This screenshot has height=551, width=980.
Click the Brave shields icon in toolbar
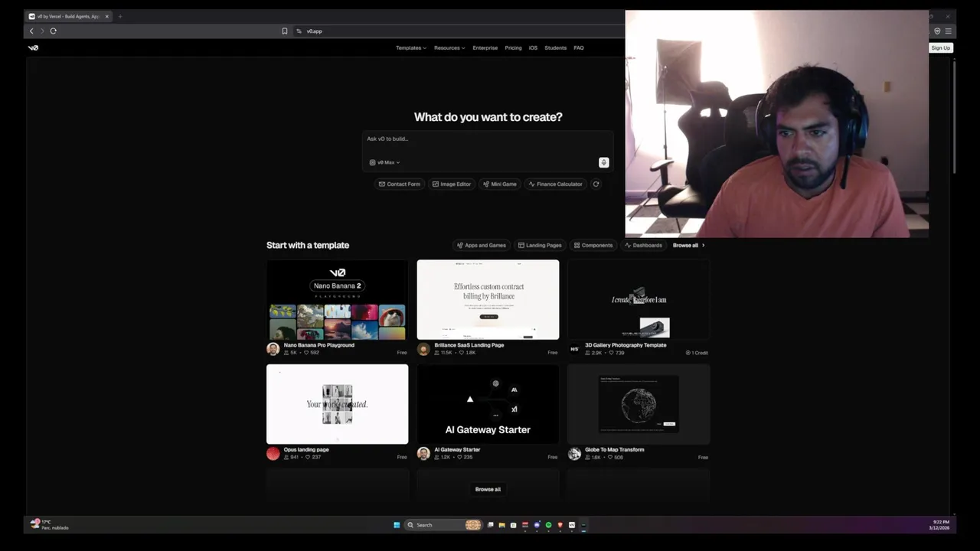point(937,31)
